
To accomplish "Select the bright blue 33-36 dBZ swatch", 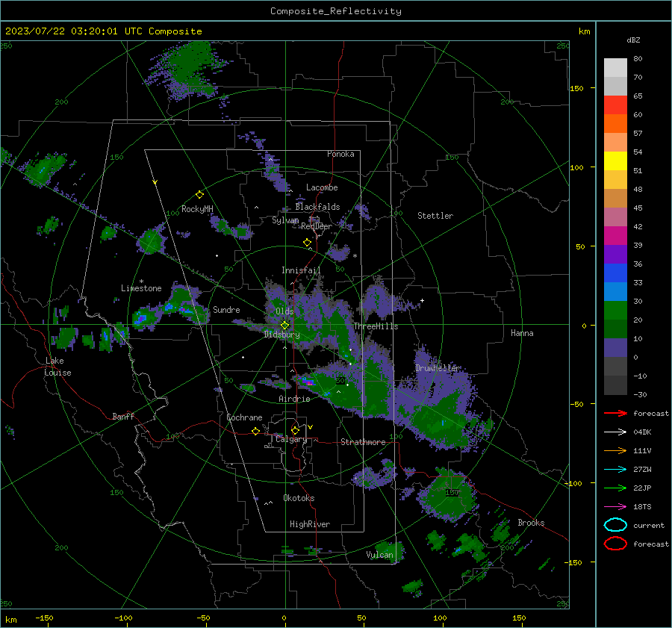I will 615,273.
